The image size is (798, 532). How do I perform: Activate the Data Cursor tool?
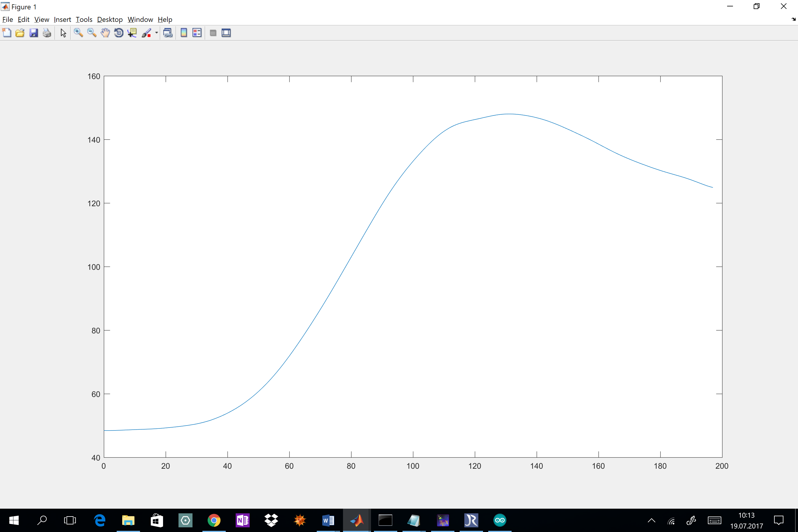[132, 33]
